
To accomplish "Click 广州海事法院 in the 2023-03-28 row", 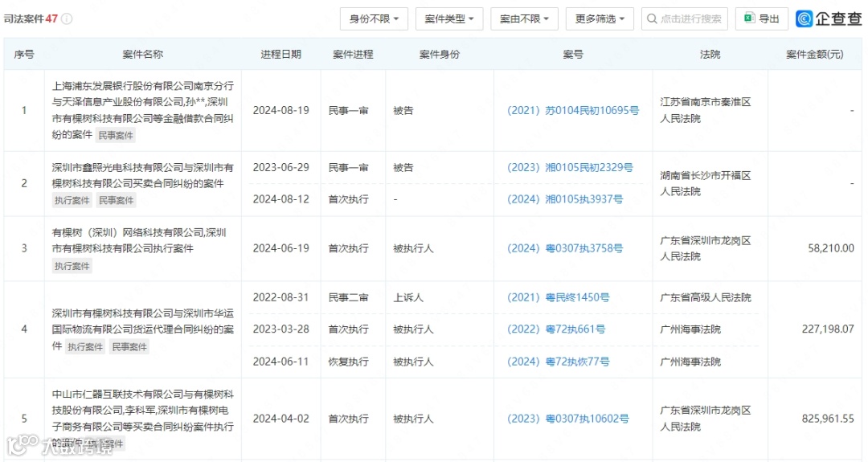I will click(690, 329).
